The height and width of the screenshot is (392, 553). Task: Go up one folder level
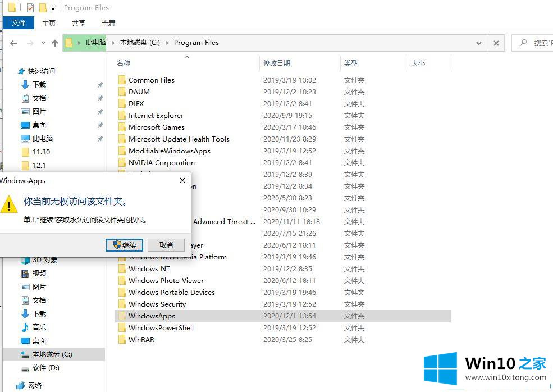[54, 43]
